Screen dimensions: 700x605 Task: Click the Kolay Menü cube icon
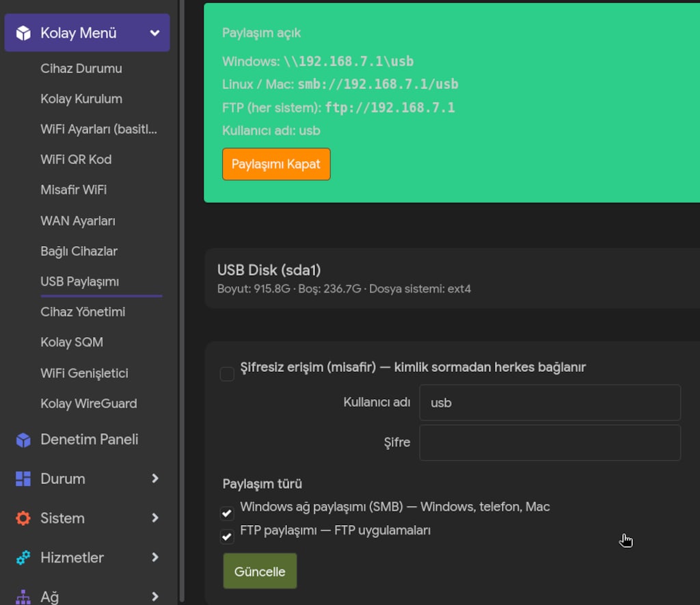[23, 33]
